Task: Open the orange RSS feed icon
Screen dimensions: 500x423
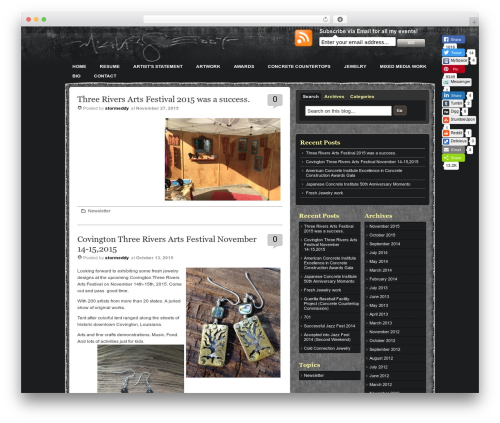Action: tap(303, 38)
